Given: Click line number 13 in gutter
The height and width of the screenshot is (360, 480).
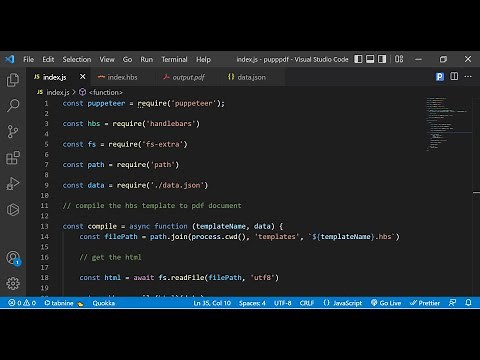Looking at the screenshot, I should click(x=45, y=226).
